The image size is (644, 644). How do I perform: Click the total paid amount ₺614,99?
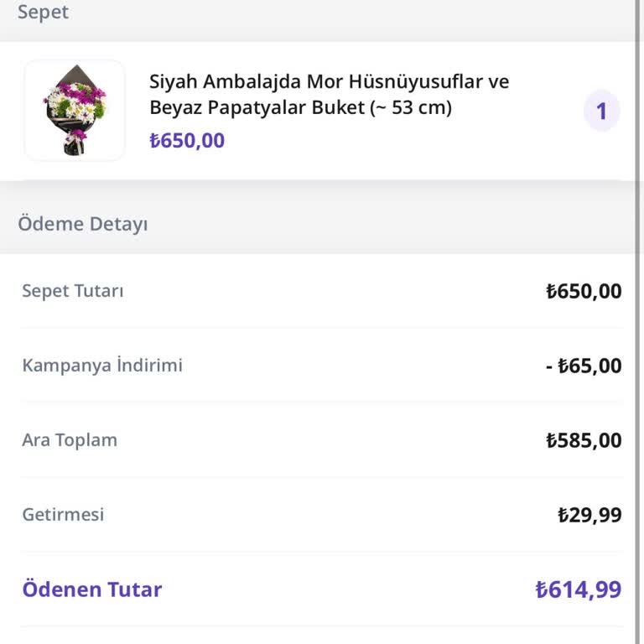[x=579, y=589]
